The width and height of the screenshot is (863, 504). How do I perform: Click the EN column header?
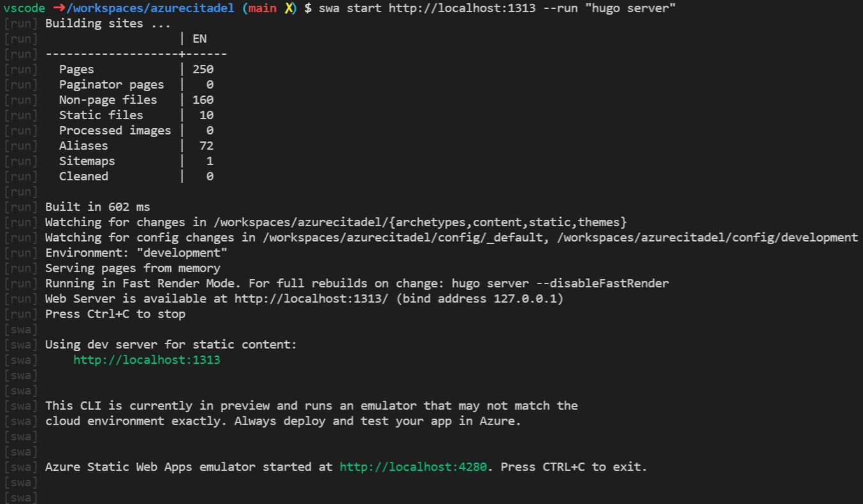point(199,39)
